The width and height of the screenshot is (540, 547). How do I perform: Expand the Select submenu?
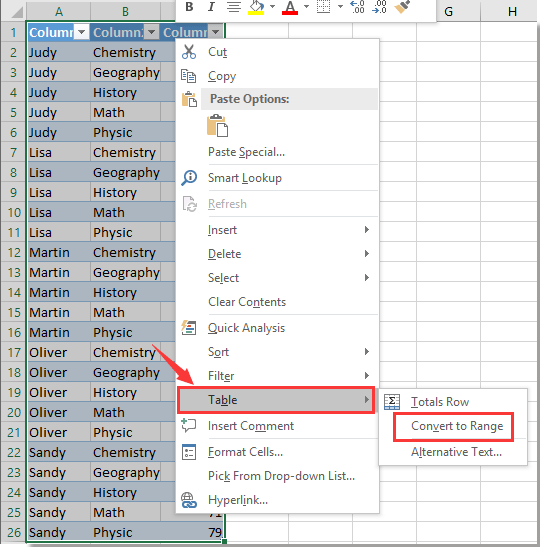pos(277,278)
